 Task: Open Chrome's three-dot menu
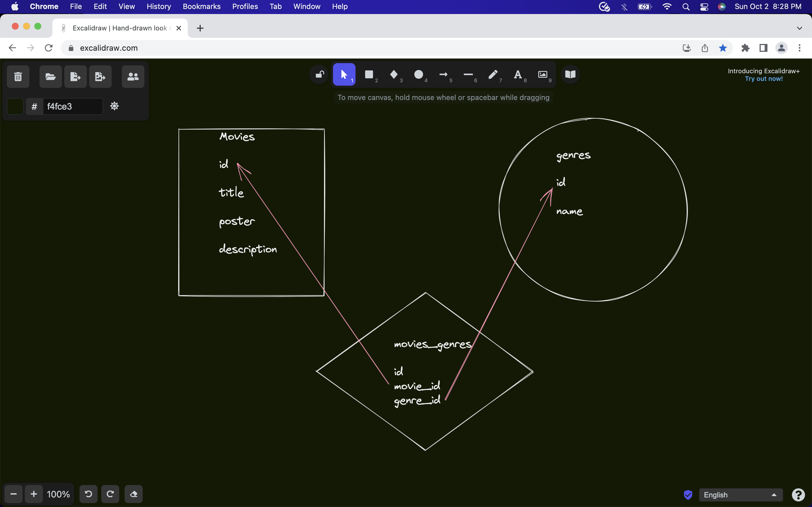800,48
